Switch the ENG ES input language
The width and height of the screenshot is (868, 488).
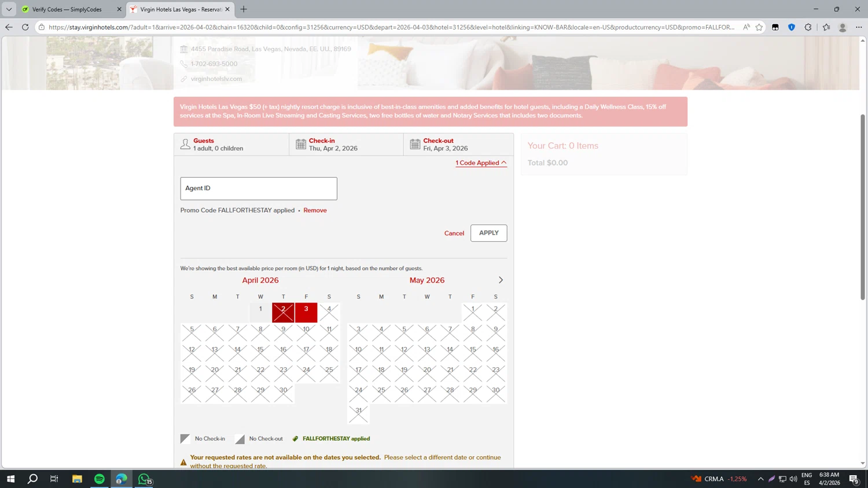[807, 479]
